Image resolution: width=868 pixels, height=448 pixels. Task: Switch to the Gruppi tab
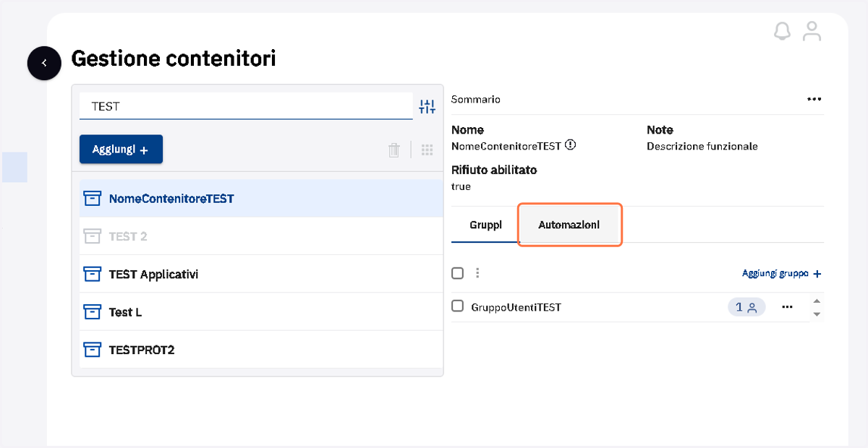pos(485,225)
